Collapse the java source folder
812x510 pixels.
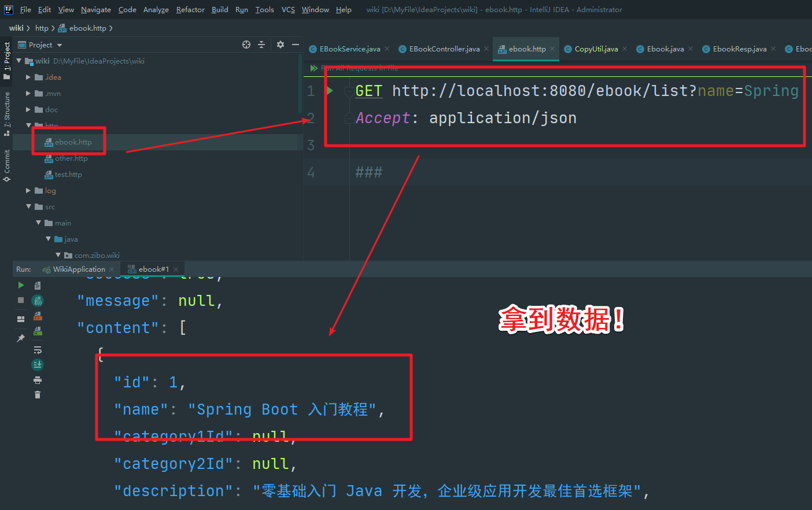tap(48, 239)
